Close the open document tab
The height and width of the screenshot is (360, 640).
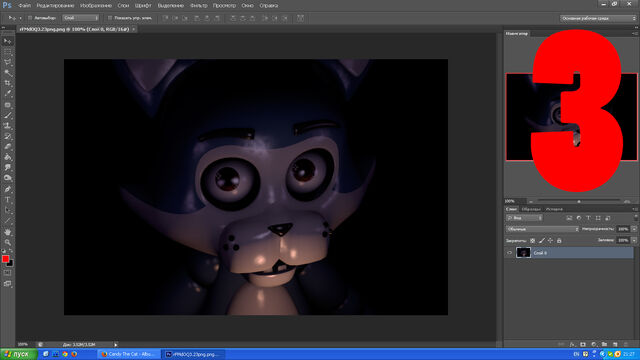(x=134, y=29)
